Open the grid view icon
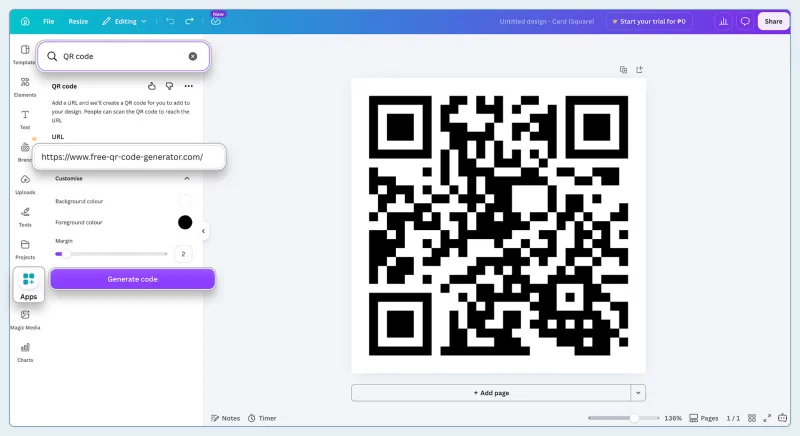Viewport: 800px width, 436px height. click(x=752, y=418)
